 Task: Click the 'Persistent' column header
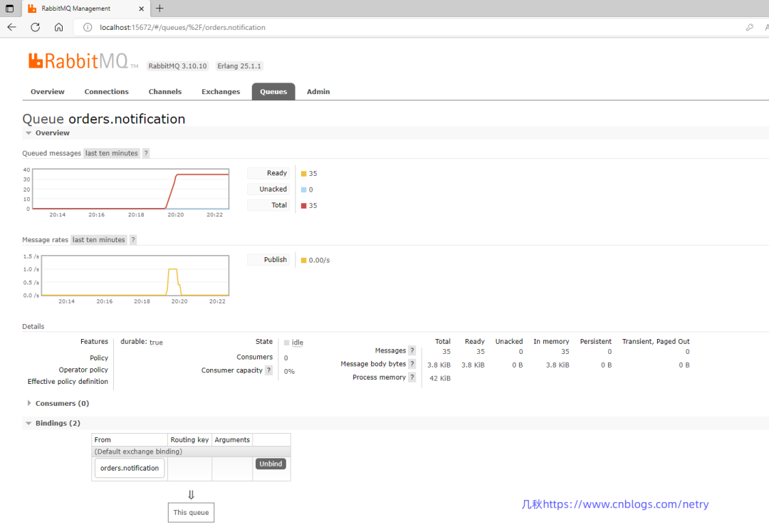pos(596,341)
